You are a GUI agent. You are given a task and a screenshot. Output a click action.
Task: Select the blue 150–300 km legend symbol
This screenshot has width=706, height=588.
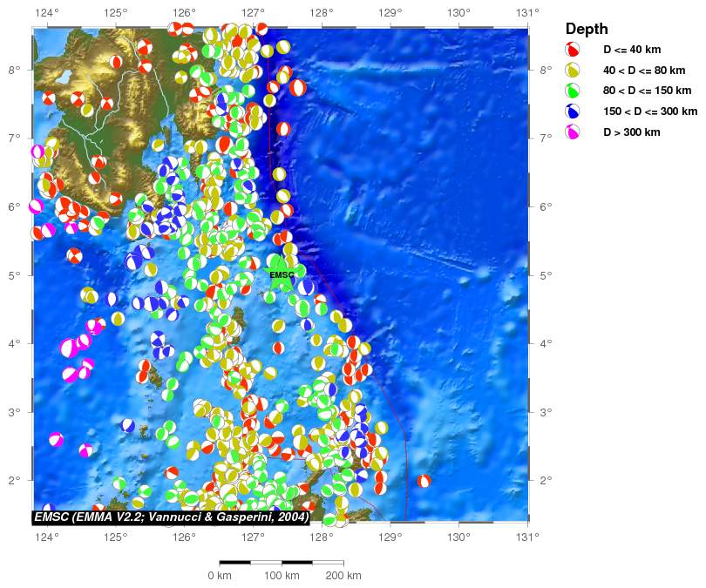[573, 112]
